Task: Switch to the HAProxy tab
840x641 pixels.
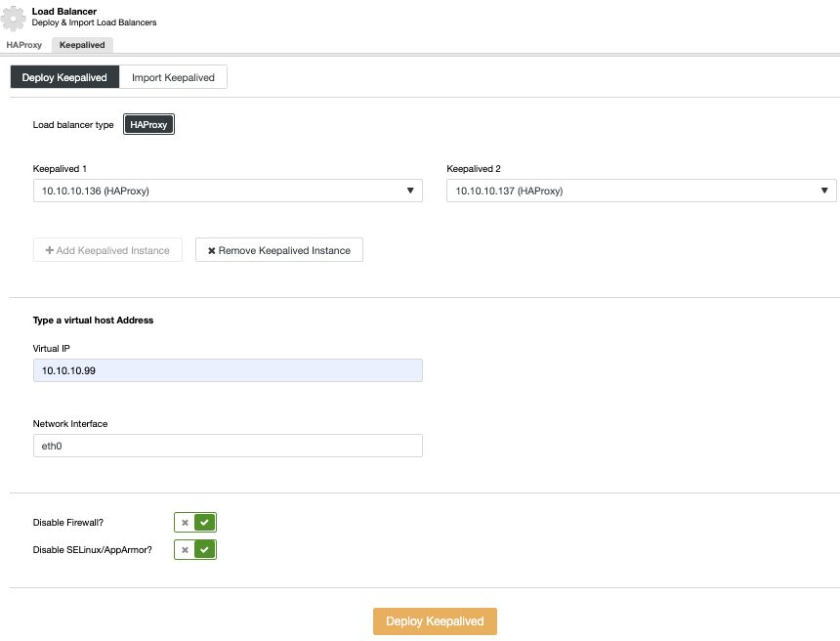Action: tap(24, 45)
